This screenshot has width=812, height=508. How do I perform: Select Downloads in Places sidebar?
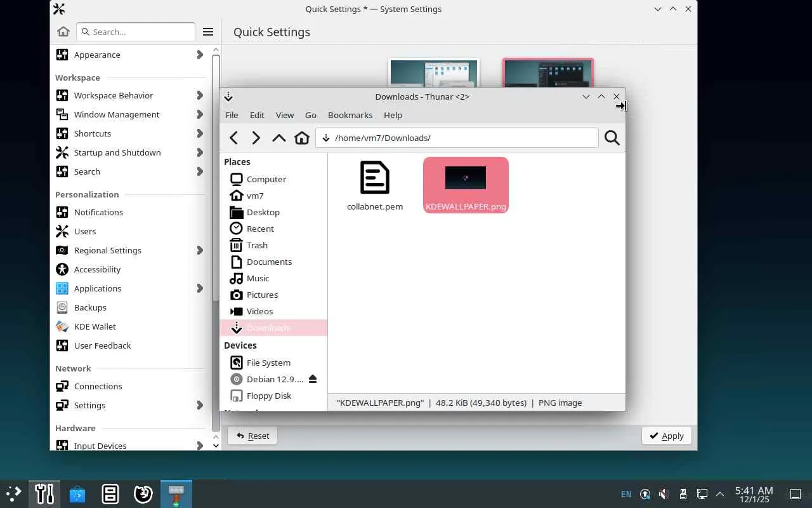273,328
